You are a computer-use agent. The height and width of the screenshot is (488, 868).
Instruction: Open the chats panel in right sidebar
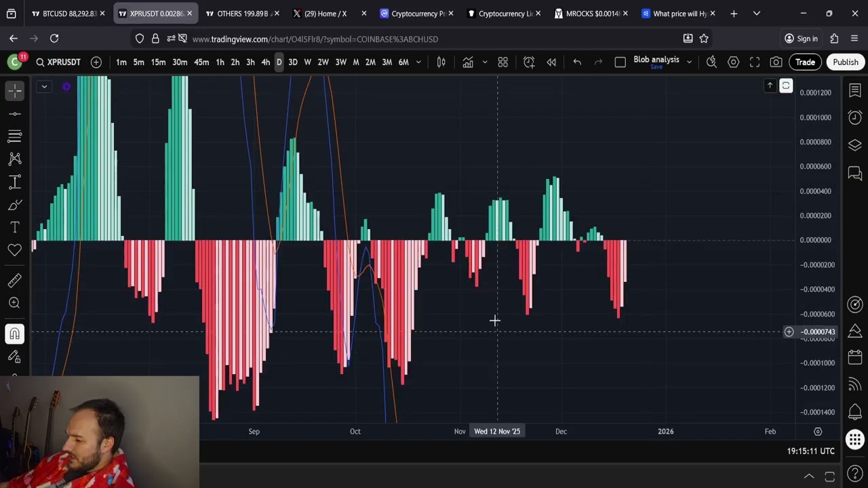(854, 174)
